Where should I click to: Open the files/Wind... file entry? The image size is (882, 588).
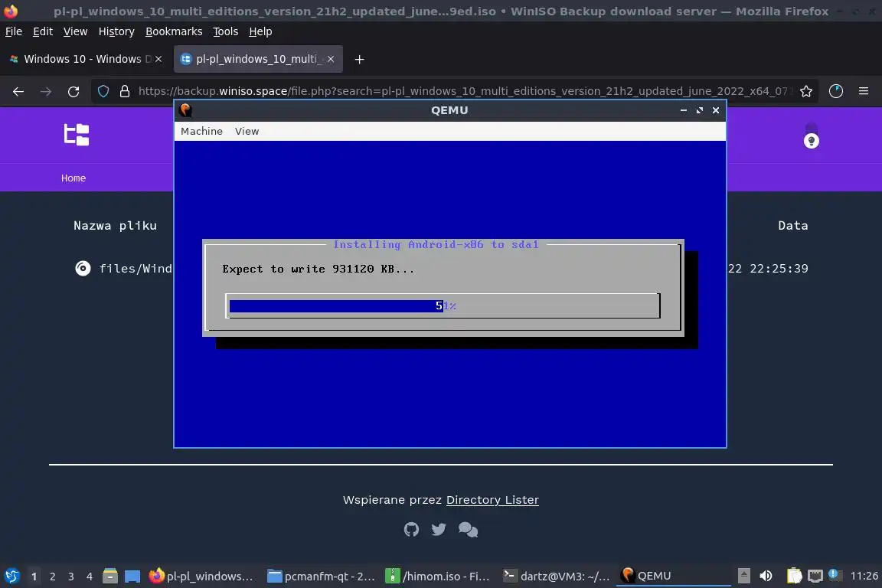[x=136, y=269]
